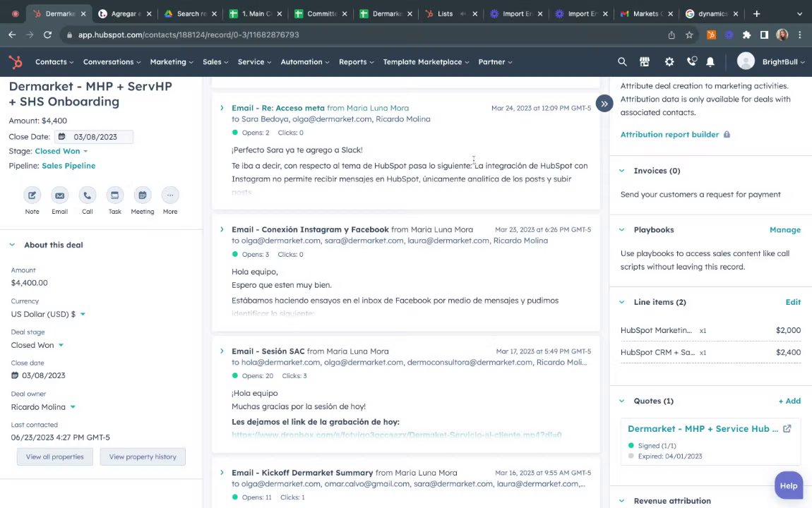Collapse the Revenue attribution section
The height and width of the screenshot is (508, 812).
(622, 501)
